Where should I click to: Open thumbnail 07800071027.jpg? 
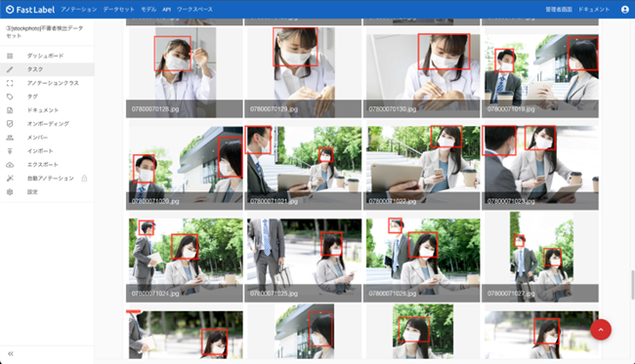tap(540, 258)
